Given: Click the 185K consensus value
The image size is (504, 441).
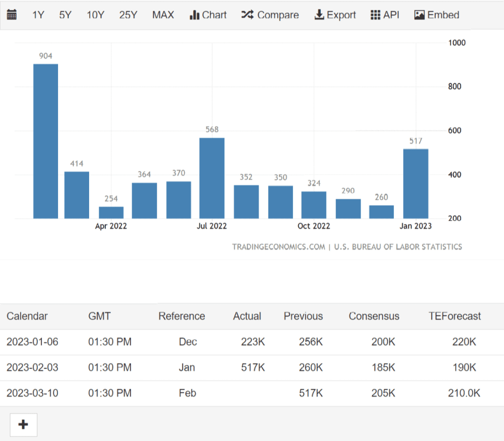Looking at the screenshot, I should pos(383,367).
